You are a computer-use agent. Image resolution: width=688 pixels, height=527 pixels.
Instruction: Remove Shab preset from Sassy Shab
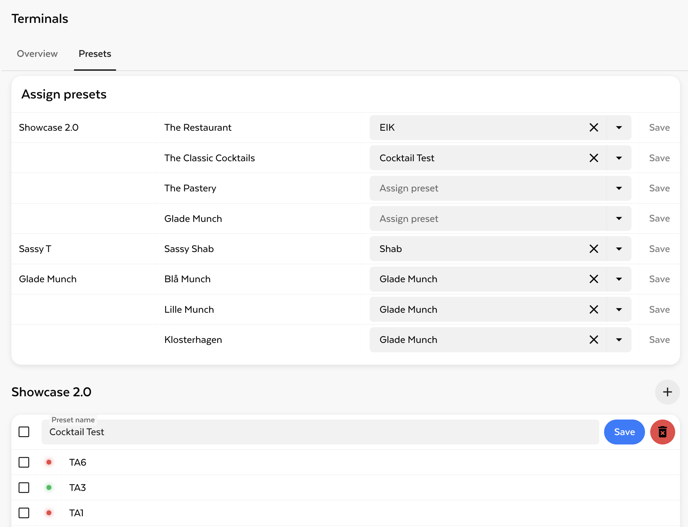click(593, 249)
